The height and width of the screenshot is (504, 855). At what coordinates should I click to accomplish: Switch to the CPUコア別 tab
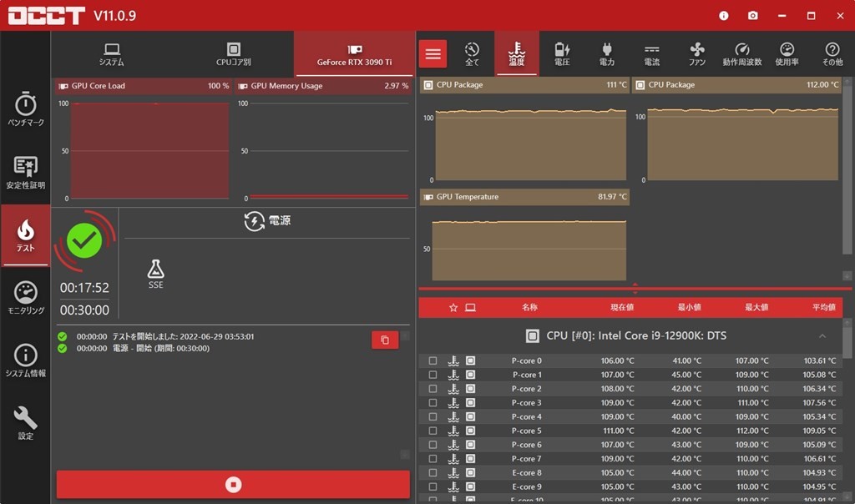click(234, 54)
